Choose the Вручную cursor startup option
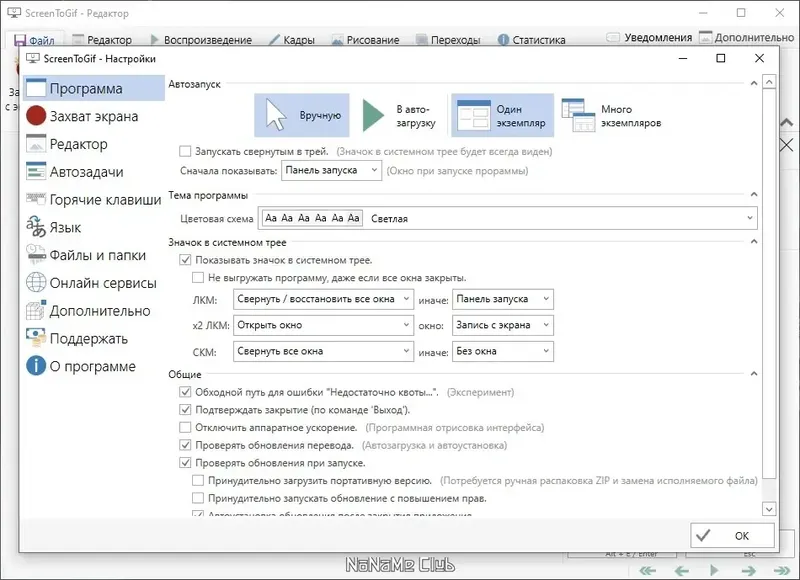Image resolution: width=800 pixels, height=580 pixels. [x=302, y=115]
